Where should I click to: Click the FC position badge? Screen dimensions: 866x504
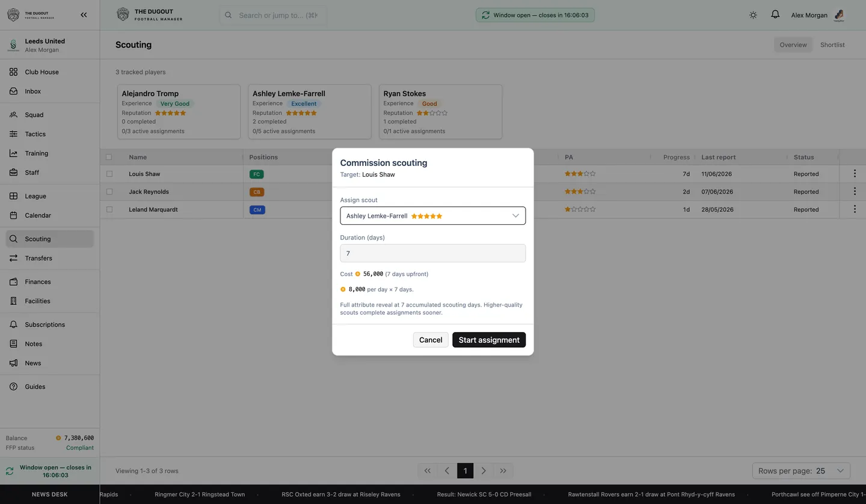(x=257, y=174)
